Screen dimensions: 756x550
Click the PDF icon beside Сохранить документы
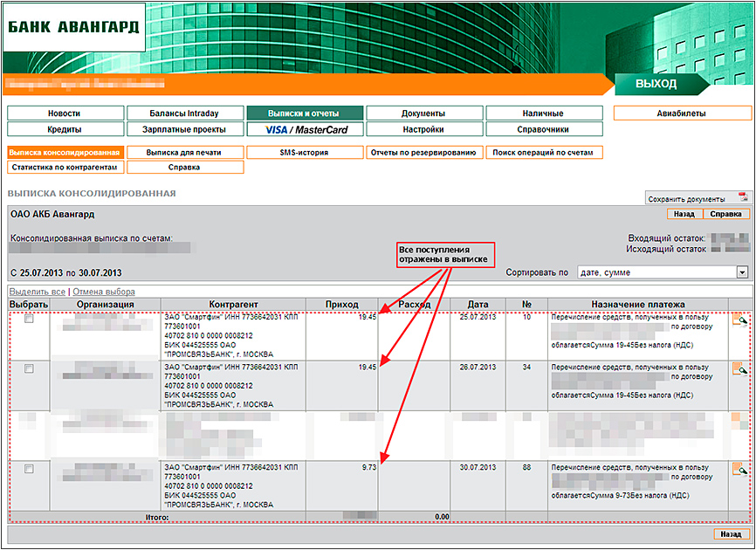pos(743,197)
